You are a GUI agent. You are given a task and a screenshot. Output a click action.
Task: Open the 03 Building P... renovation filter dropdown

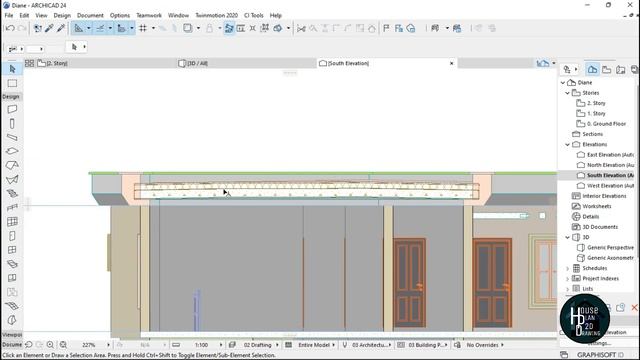pos(447,345)
